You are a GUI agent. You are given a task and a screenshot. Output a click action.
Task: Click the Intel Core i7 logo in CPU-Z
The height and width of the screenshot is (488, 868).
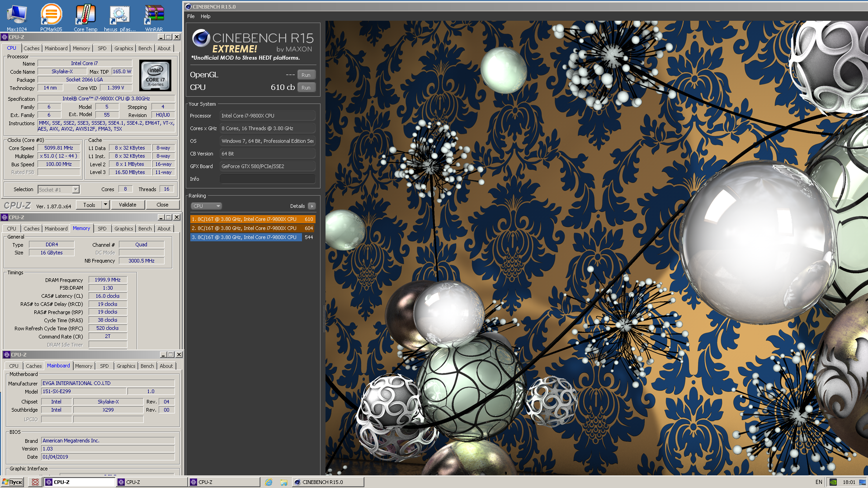[x=155, y=75]
